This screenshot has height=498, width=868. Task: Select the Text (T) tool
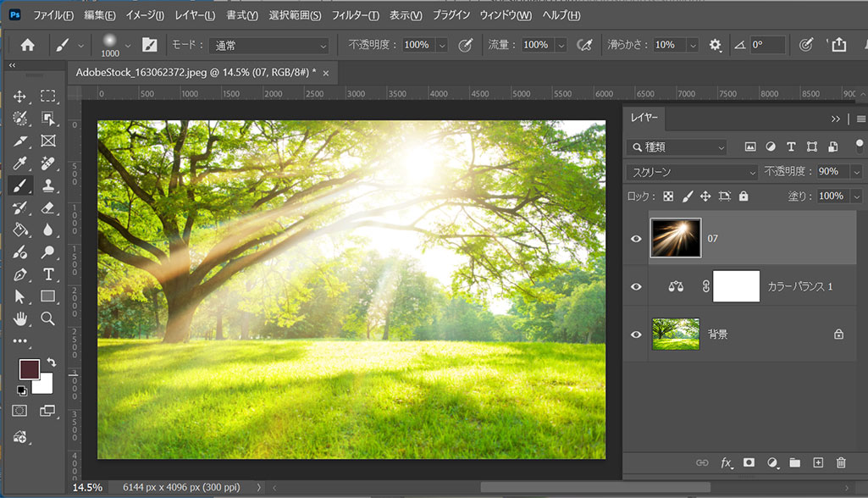[48, 274]
